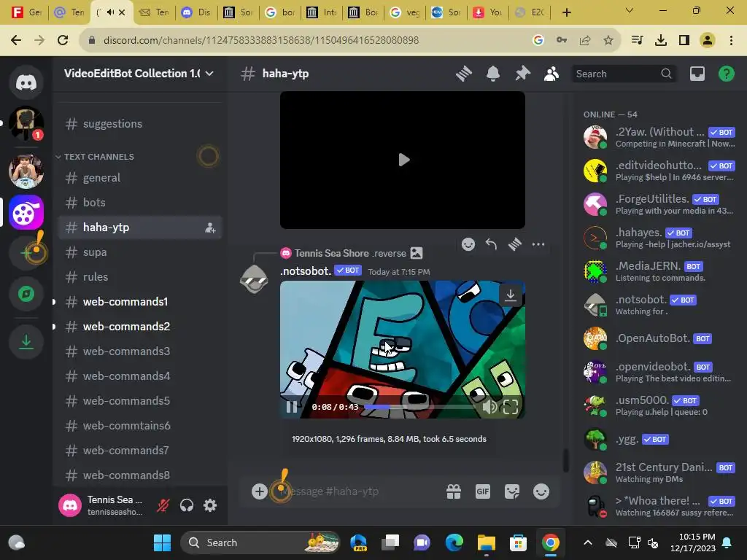The height and width of the screenshot is (560, 747).
Task: Open the suggestions channel
Action: click(139, 124)
